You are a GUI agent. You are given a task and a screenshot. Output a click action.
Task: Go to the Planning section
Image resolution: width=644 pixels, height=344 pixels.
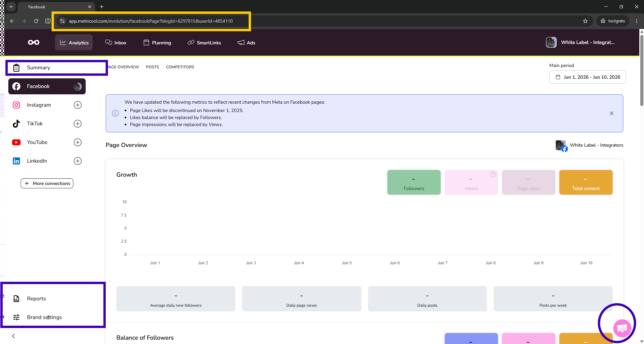157,43
